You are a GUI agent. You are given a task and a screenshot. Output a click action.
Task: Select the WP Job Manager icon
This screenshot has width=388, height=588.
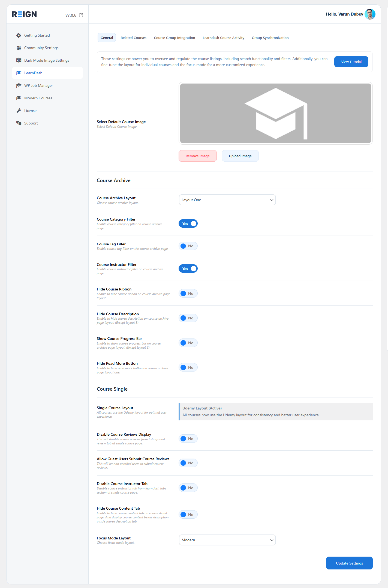tap(19, 85)
